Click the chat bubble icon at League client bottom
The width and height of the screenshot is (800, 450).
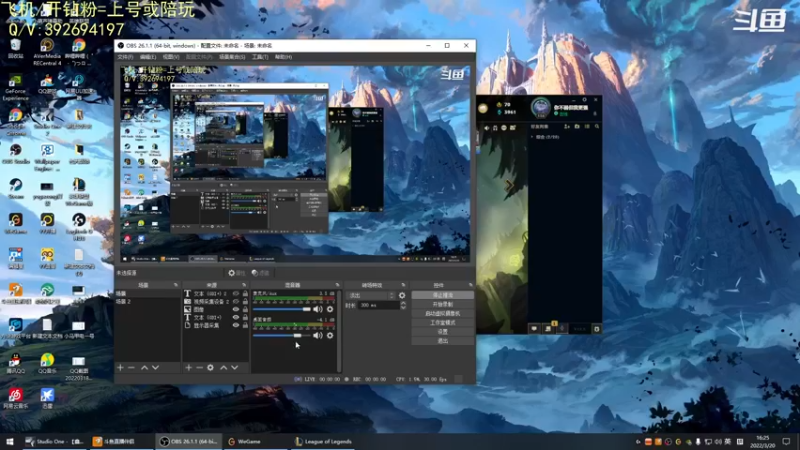[x=534, y=329]
